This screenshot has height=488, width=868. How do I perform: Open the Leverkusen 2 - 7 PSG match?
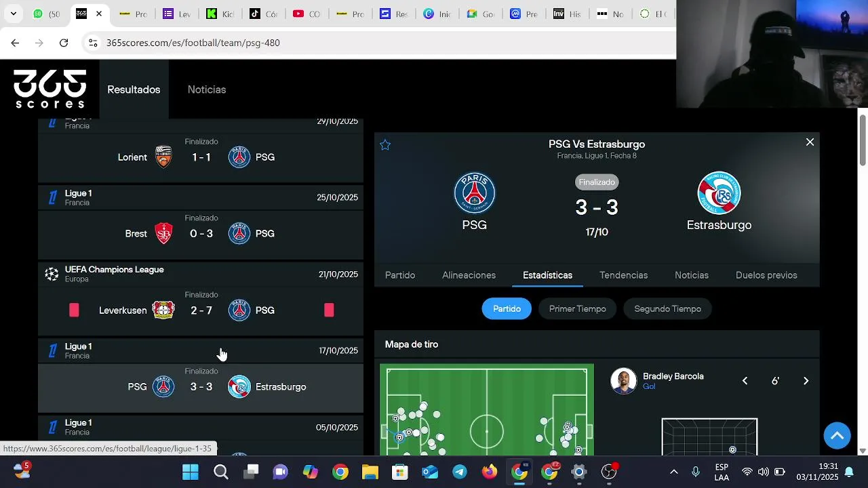pos(201,310)
